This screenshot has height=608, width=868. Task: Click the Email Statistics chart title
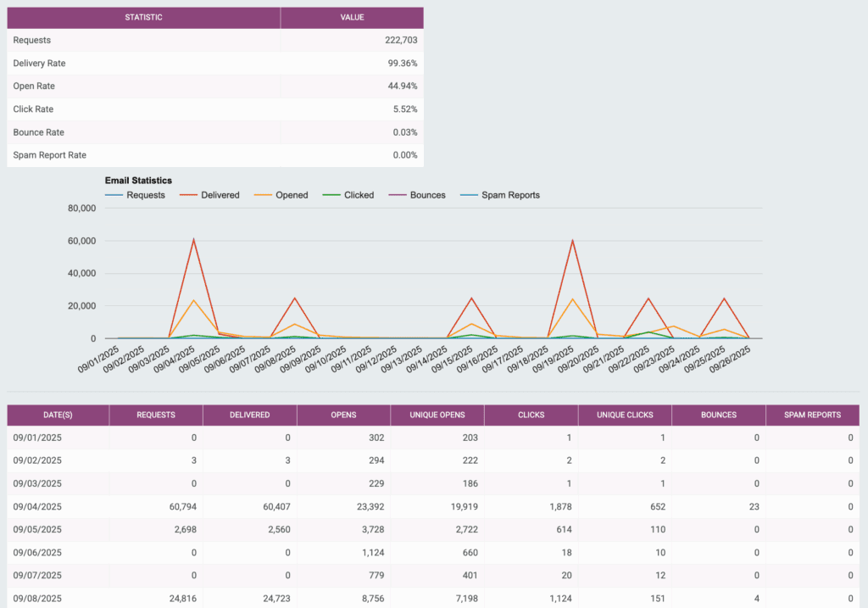[x=138, y=181]
